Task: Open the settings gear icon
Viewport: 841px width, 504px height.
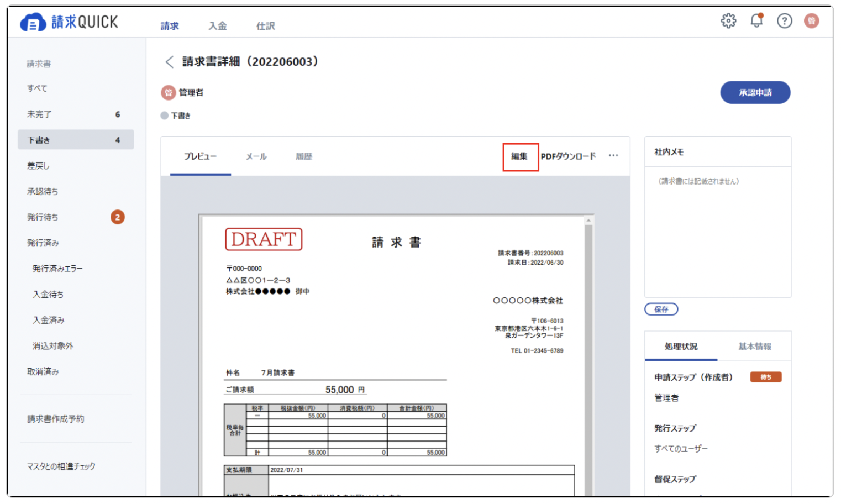Action: click(728, 21)
